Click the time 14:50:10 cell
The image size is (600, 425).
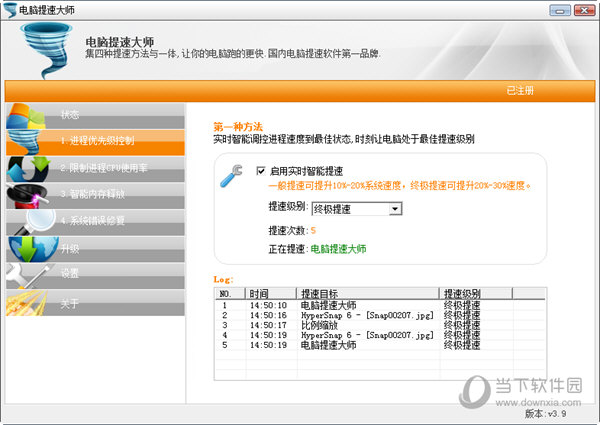[x=268, y=305]
